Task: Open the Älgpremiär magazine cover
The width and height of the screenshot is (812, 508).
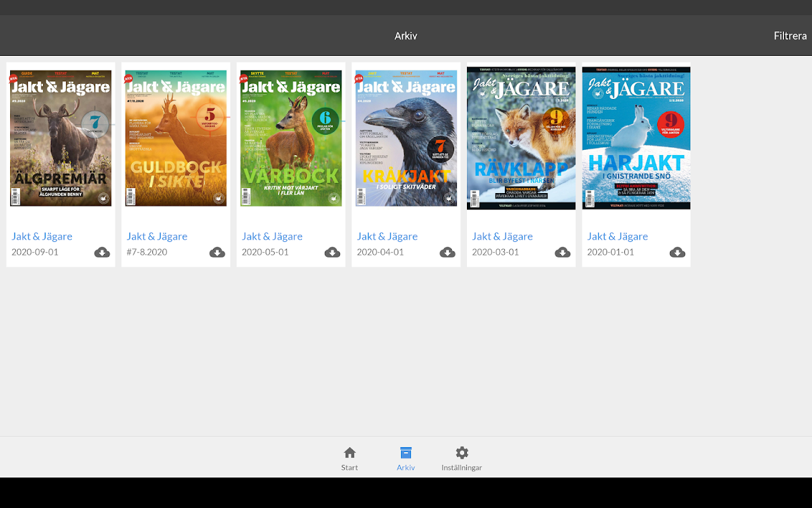Action: pyautogui.click(x=61, y=138)
